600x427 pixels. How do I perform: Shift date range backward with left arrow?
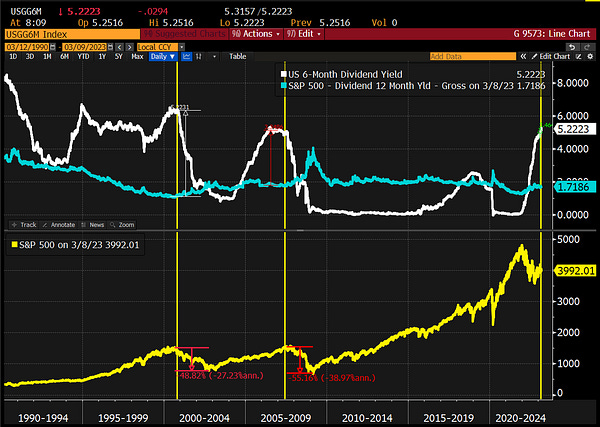pos(120,47)
